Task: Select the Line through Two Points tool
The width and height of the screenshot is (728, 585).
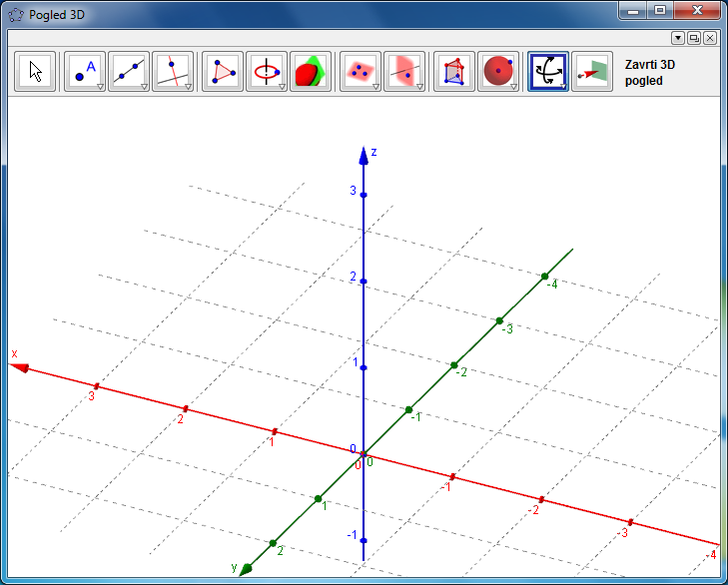Action: (129, 72)
